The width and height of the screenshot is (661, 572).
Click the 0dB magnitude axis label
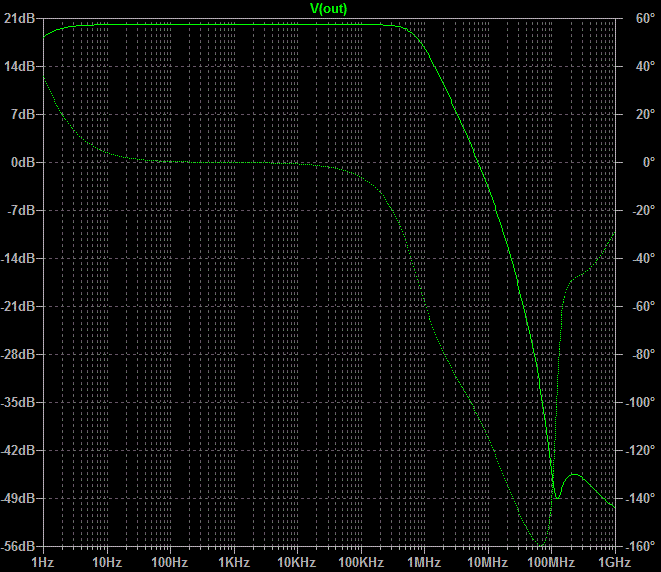(23, 162)
